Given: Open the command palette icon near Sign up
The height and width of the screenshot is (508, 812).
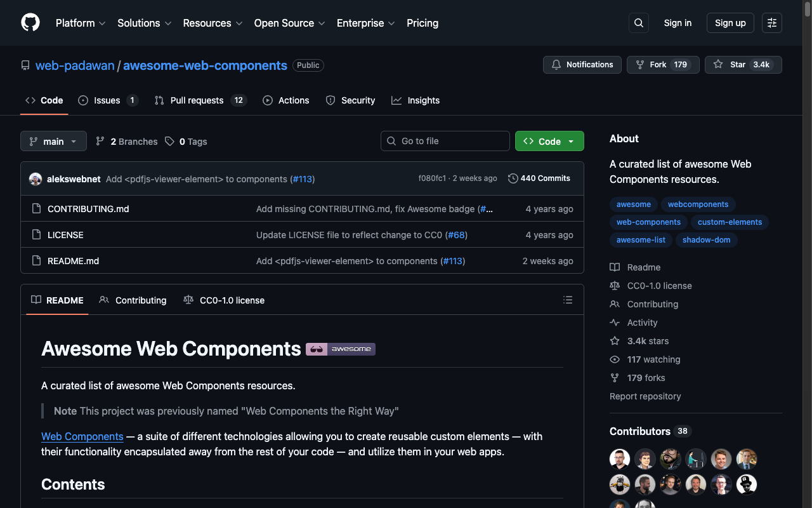Looking at the screenshot, I should tap(771, 23).
